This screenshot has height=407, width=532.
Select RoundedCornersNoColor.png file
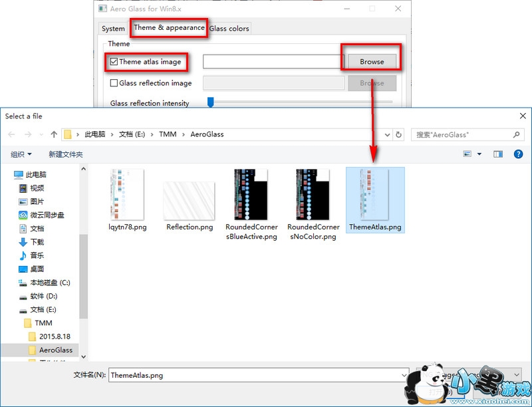click(313, 205)
